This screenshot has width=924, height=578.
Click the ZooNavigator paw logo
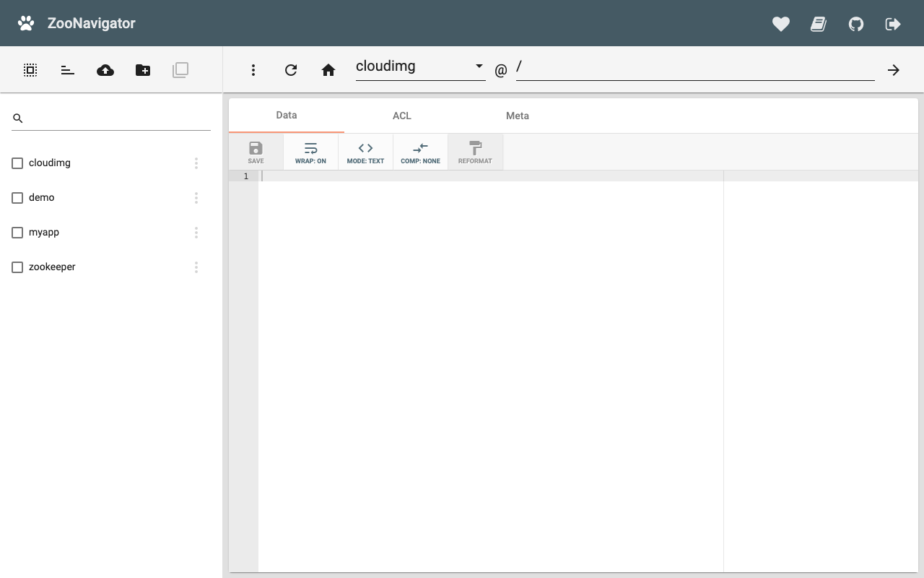click(x=26, y=23)
